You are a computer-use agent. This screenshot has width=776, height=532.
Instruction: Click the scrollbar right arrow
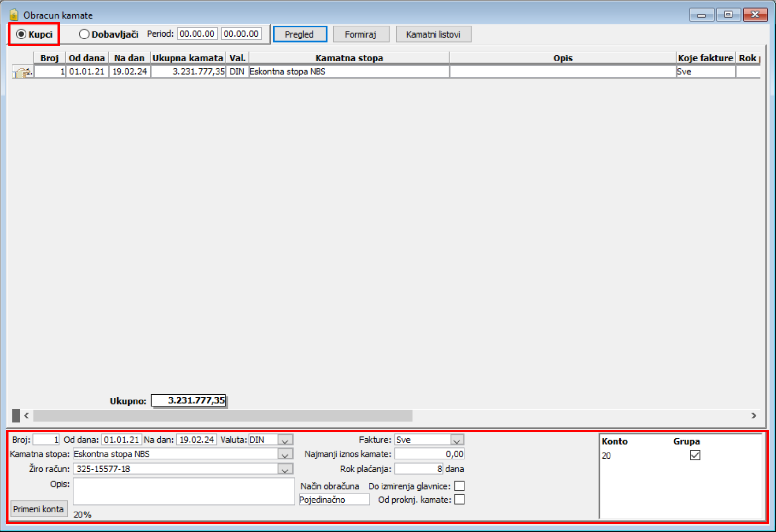click(754, 416)
